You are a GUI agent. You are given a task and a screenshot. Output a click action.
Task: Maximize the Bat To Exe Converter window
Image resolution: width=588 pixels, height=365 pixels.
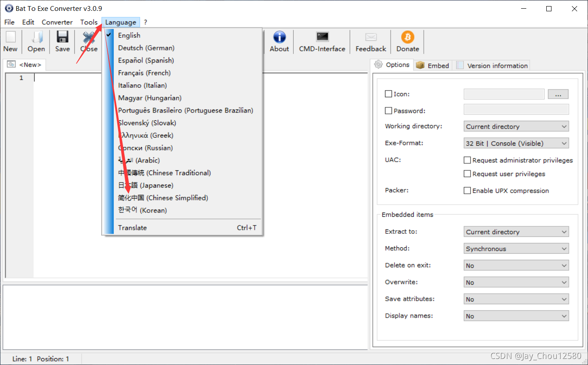[x=549, y=9]
